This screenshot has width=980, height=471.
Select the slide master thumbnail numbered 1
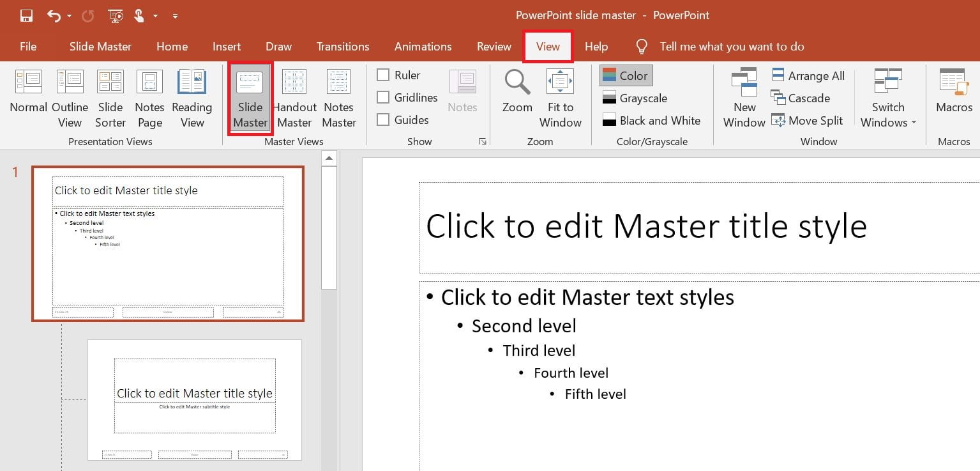pyautogui.click(x=168, y=243)
